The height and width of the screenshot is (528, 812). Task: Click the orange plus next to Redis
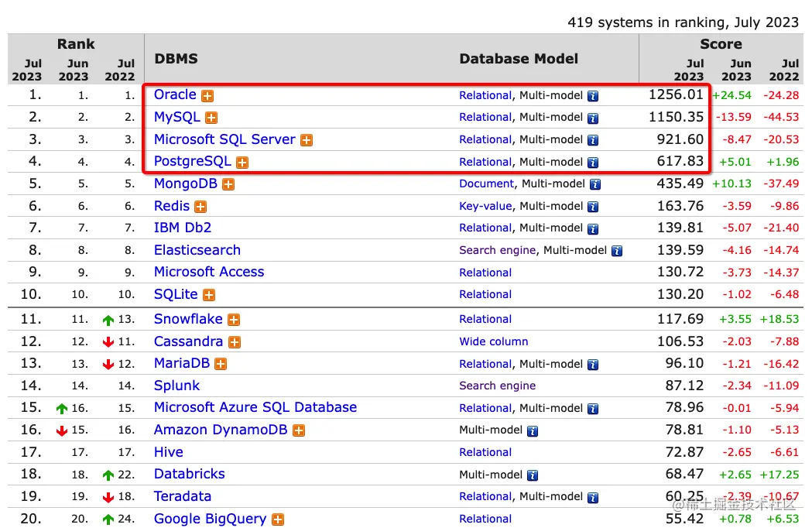pyautogui.click(x=200, y=207)
